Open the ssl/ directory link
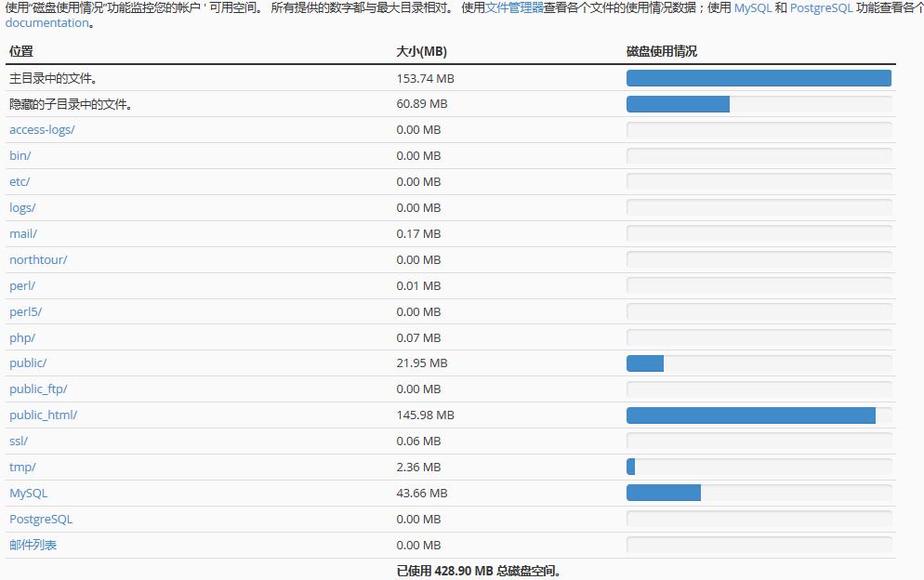924x580 pixels. [18, 441]
